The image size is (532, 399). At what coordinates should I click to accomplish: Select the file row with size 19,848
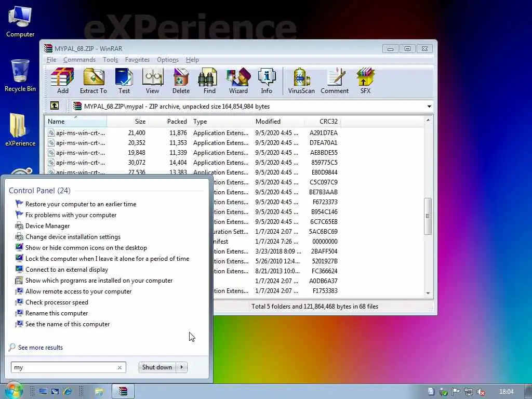(193, 152)
